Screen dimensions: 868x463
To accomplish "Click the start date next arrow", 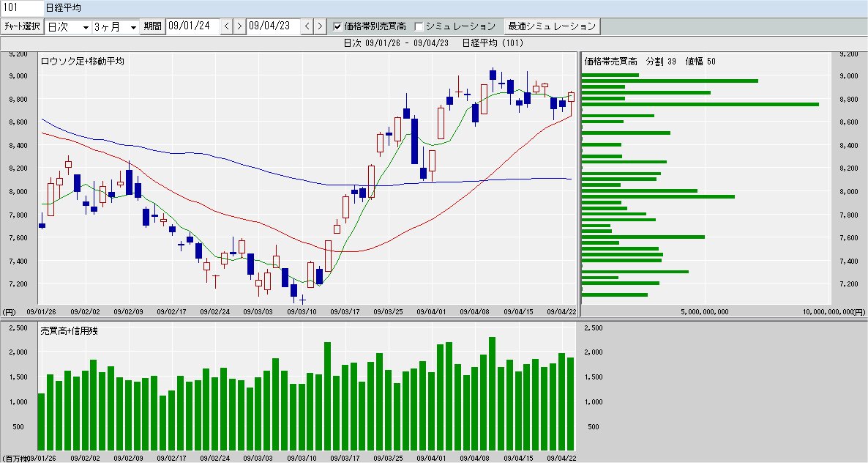I will 239,26.
